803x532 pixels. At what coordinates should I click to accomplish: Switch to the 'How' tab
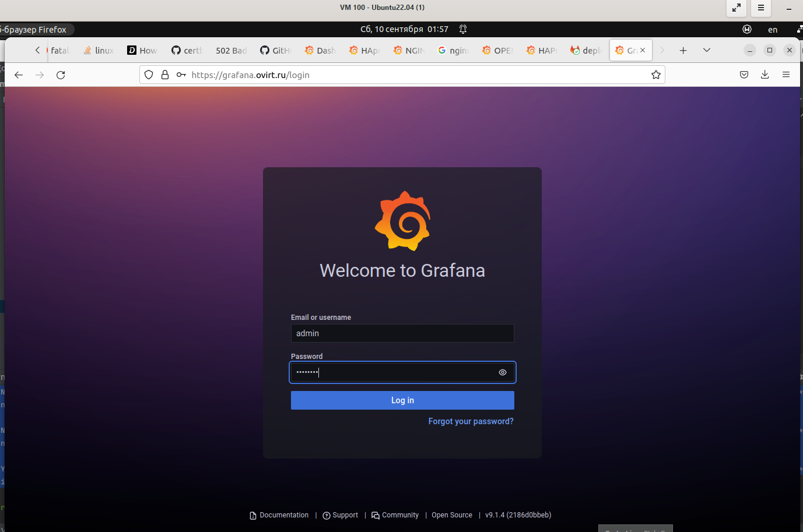point(142,51)
